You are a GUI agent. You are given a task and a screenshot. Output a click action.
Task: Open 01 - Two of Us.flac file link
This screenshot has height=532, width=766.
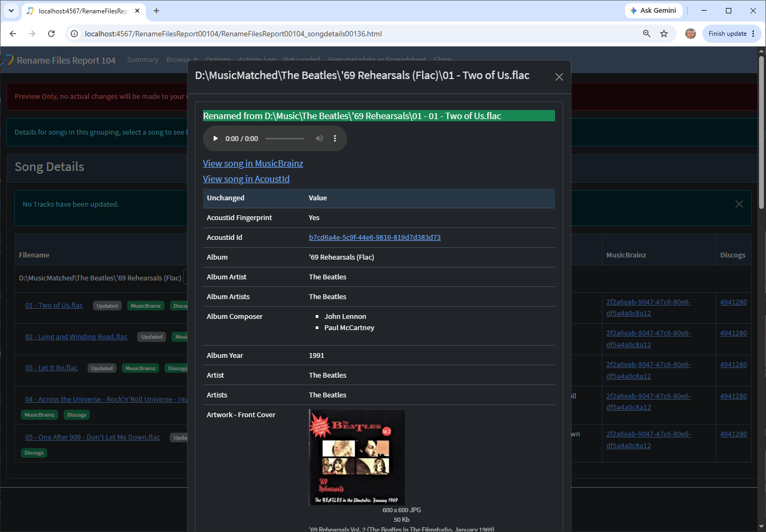click(x=54, y=306)
